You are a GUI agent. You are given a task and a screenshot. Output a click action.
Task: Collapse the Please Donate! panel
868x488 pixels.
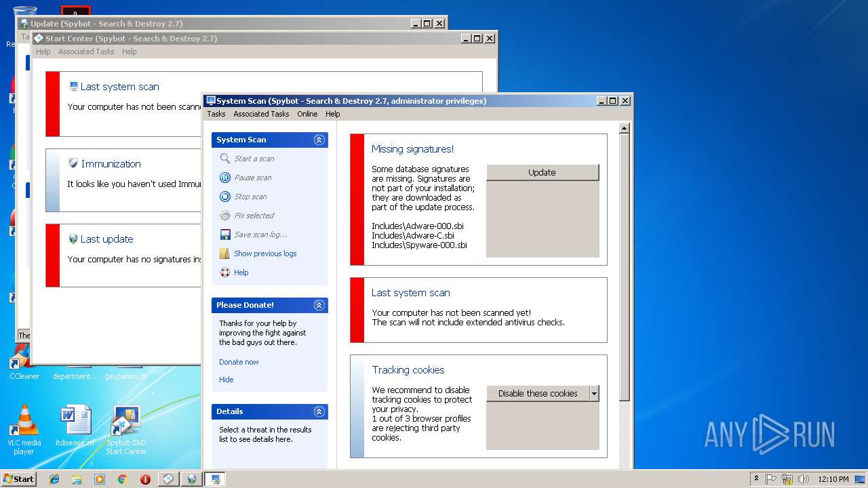click(x=319, y=305)
